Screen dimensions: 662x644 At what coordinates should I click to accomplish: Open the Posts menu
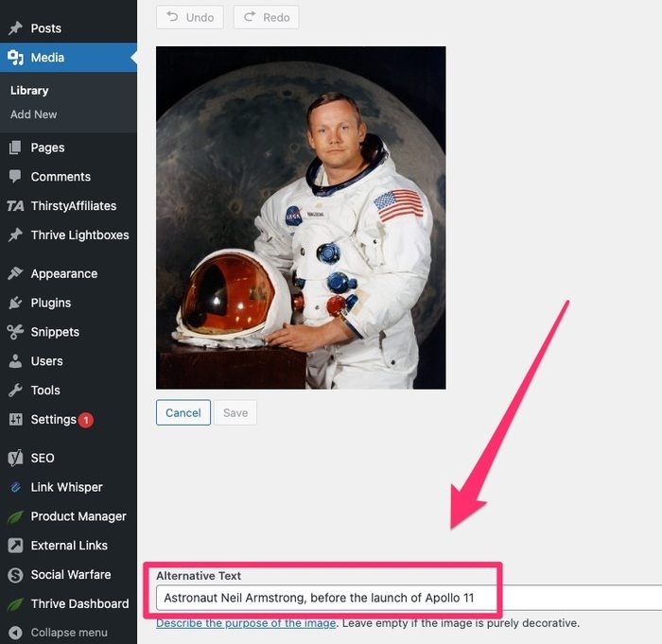tap(68, 28)
